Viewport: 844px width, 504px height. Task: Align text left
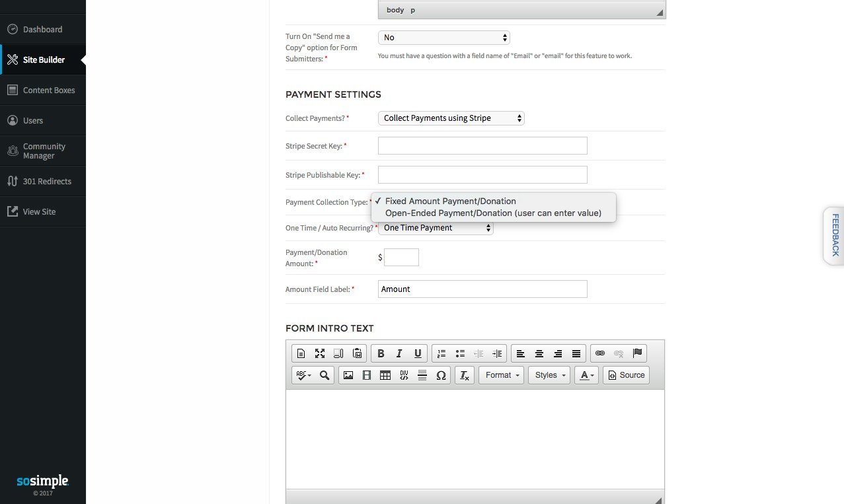tap(521, 353)
